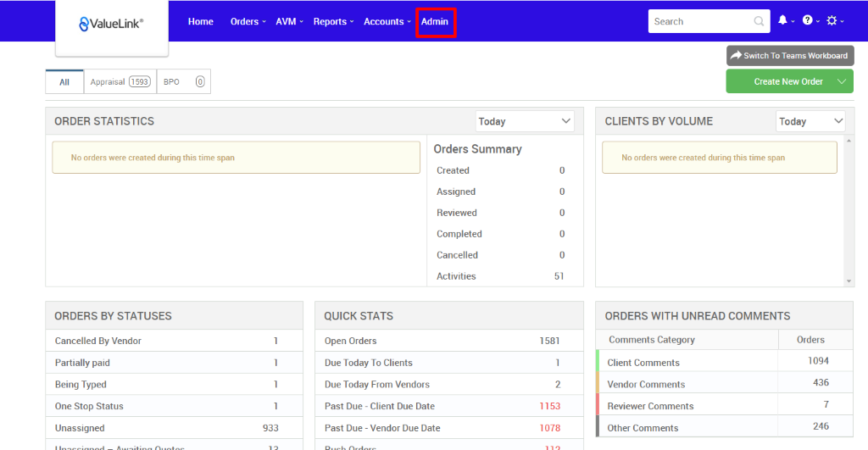This screenshot has height=450, width=868.
Task: Open Unassigned status row
Action: [x=175, y=428]
